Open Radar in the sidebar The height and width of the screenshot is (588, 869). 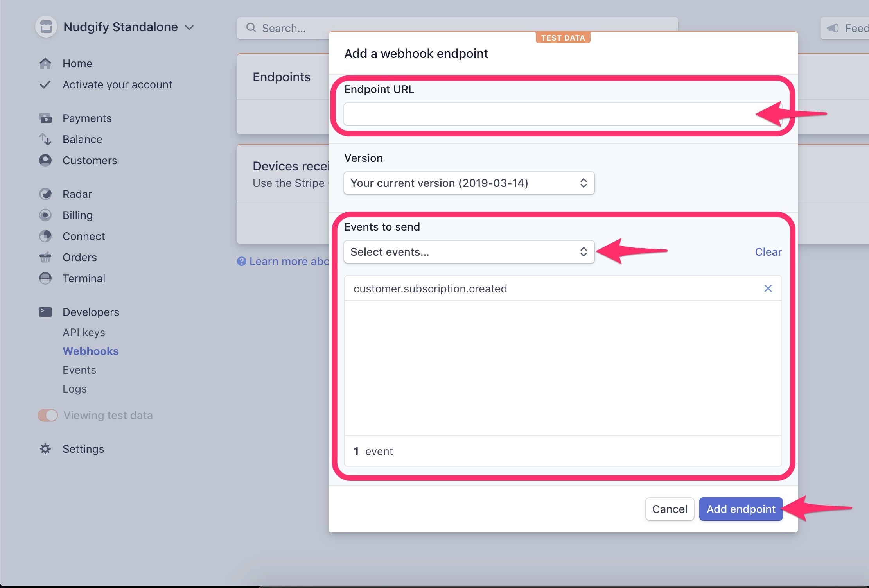coord(77,194)
